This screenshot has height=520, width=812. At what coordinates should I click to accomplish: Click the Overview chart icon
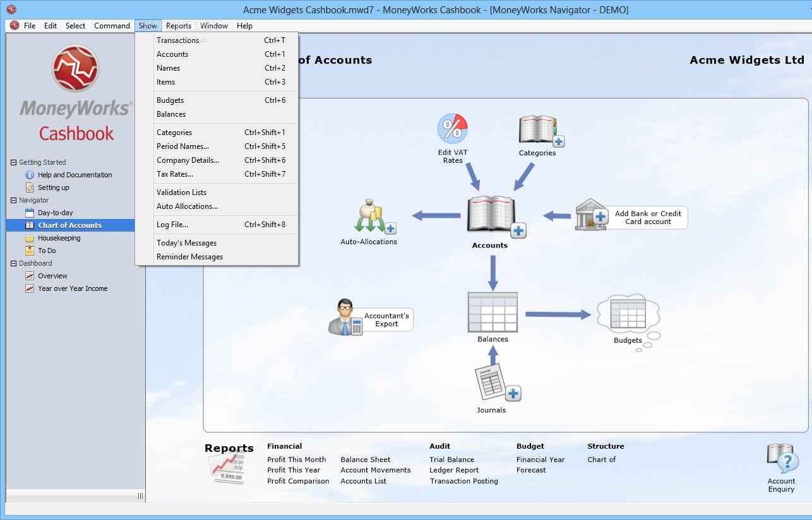30,276
